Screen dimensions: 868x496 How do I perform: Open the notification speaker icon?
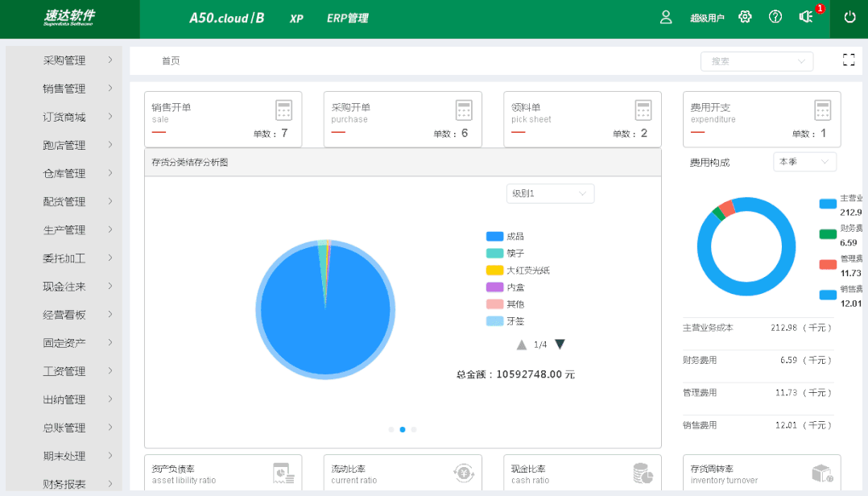pos(805,17)
